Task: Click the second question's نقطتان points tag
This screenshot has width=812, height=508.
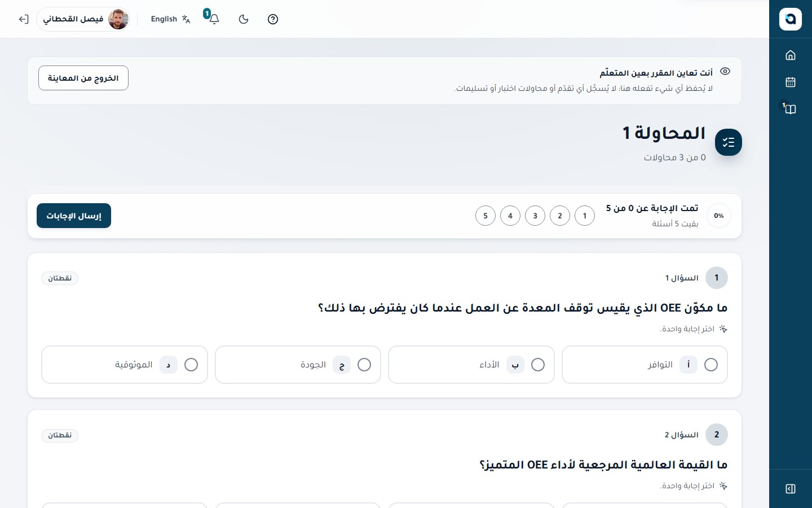Action: click(x=60, y=435)
